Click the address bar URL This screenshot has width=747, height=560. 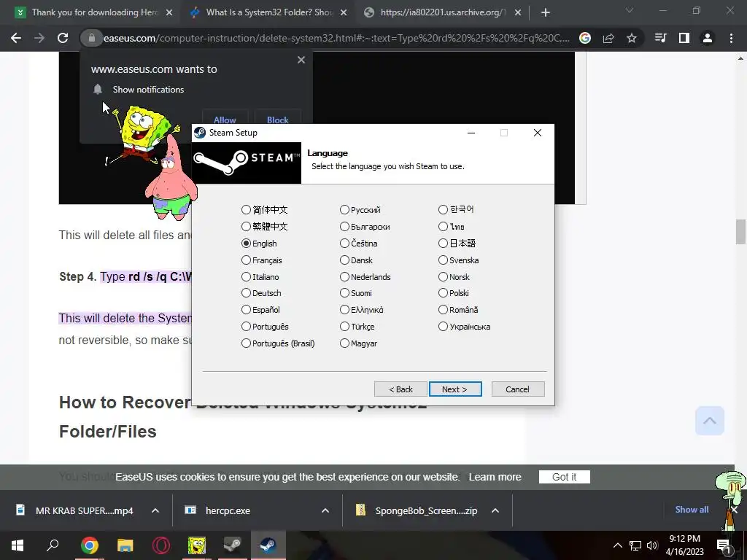click(x=336, y=38)
